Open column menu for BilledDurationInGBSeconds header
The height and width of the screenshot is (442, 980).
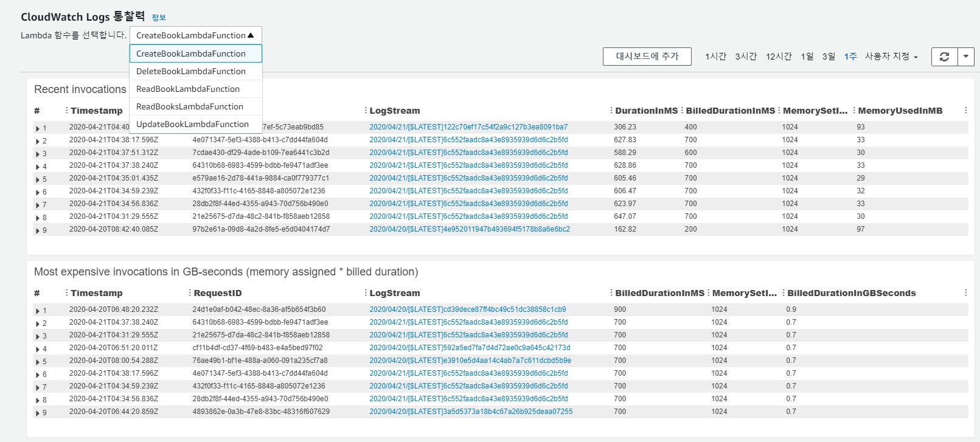pyautogui.click(x=784, y=292)
